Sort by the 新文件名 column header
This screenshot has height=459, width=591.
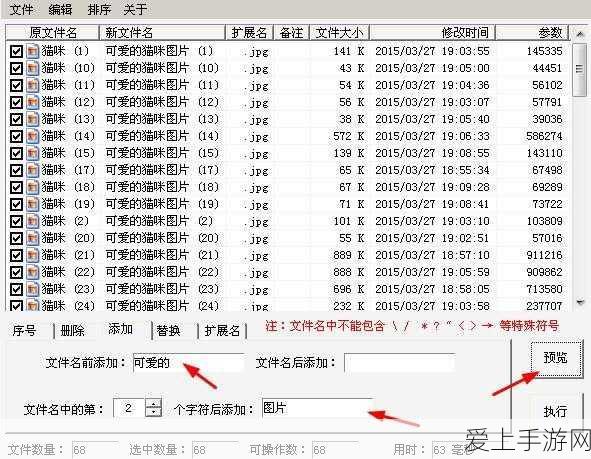pos(162,33)
